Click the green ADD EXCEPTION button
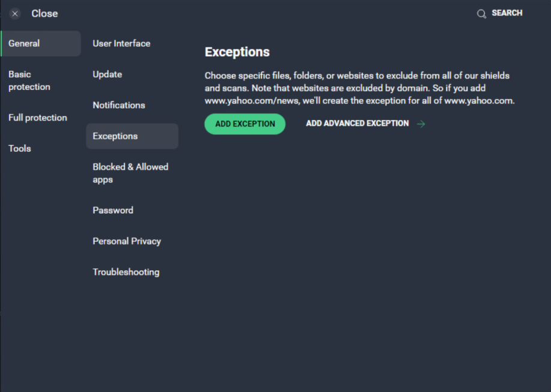 coord(245,124)
